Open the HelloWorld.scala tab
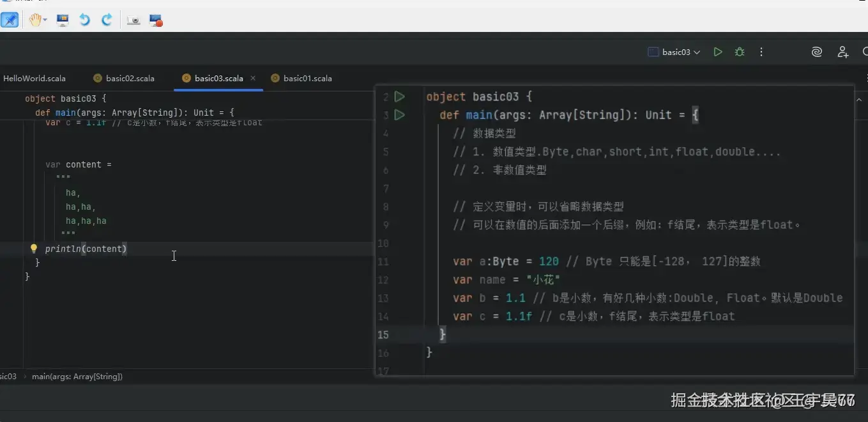Image resolution: width=868 pixels, height=422 pixels. coord(34,78)
